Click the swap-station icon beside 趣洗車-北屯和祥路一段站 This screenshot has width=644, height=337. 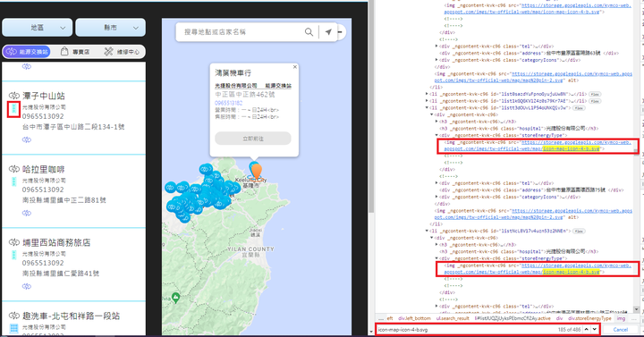tap(14, 316)
